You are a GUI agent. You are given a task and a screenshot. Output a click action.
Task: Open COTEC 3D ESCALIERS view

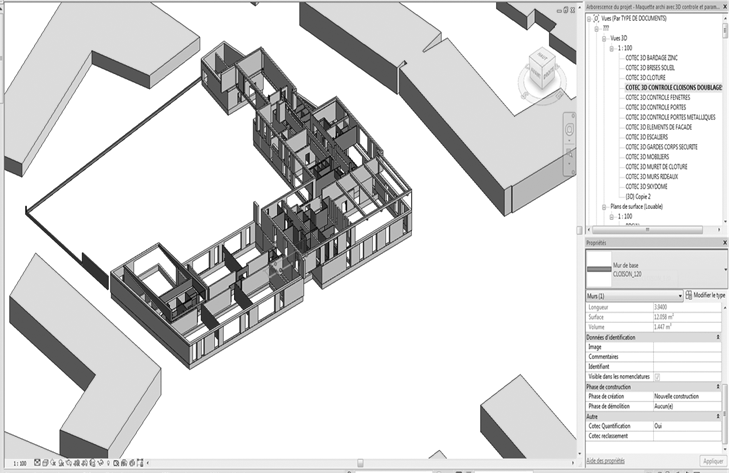[x=652, y=137]
